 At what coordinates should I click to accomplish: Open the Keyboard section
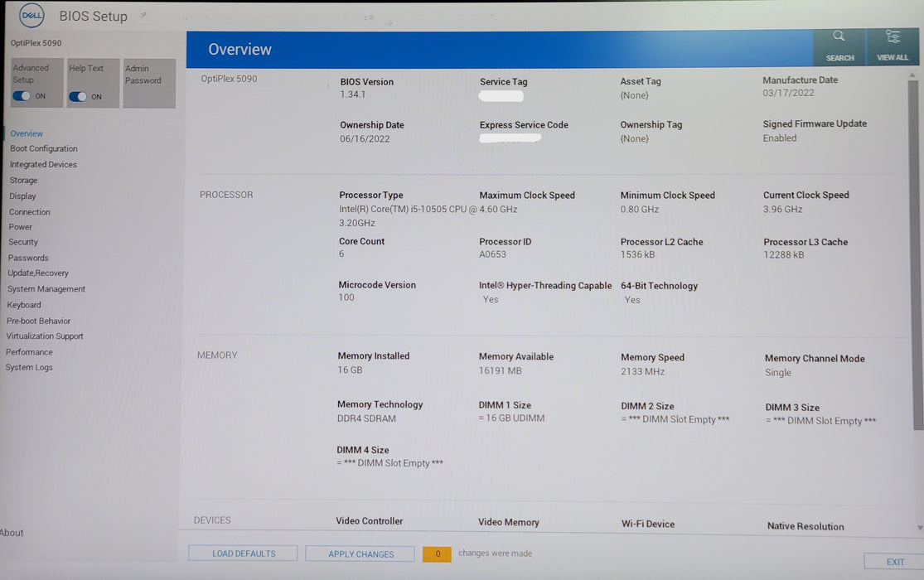tap(24, 305)
